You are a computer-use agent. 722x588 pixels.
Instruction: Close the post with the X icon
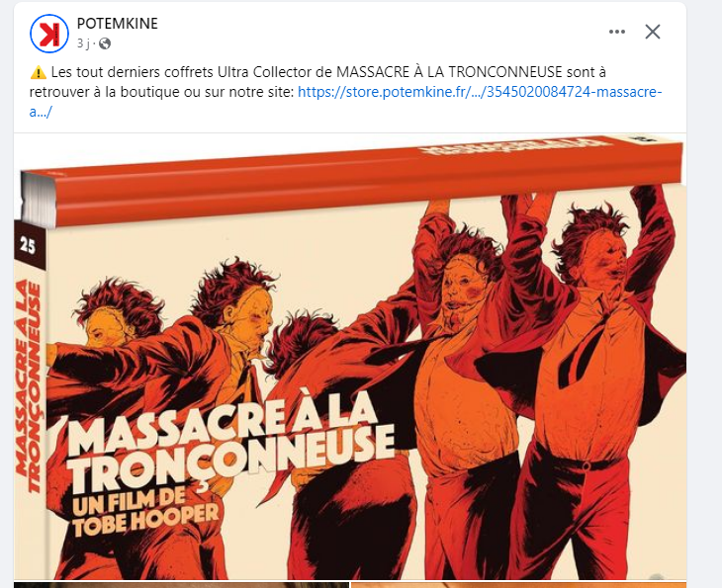point(653,32)
